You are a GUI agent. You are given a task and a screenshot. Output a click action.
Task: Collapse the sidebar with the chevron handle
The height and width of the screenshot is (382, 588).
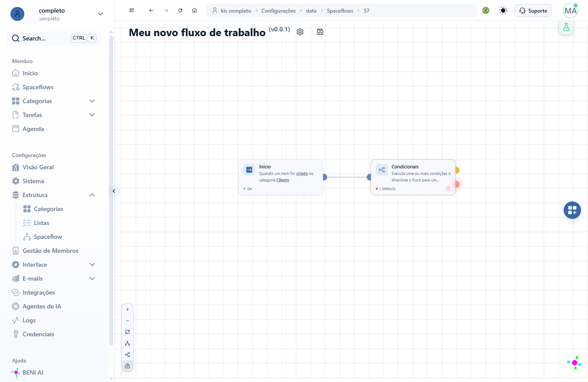[x=114, y=191]
